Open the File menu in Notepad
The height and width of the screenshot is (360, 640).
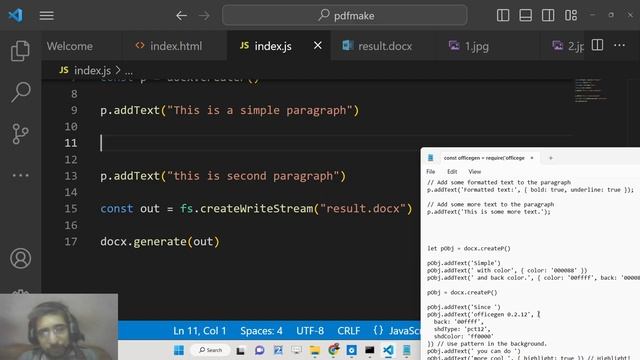[431, 172]
